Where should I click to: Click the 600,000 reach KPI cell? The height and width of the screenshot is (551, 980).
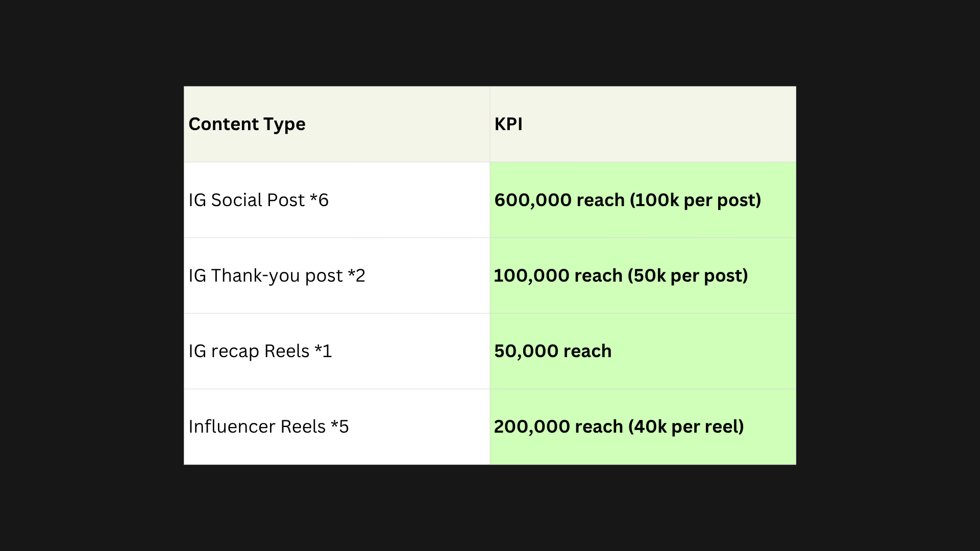(x=643, y=200)
